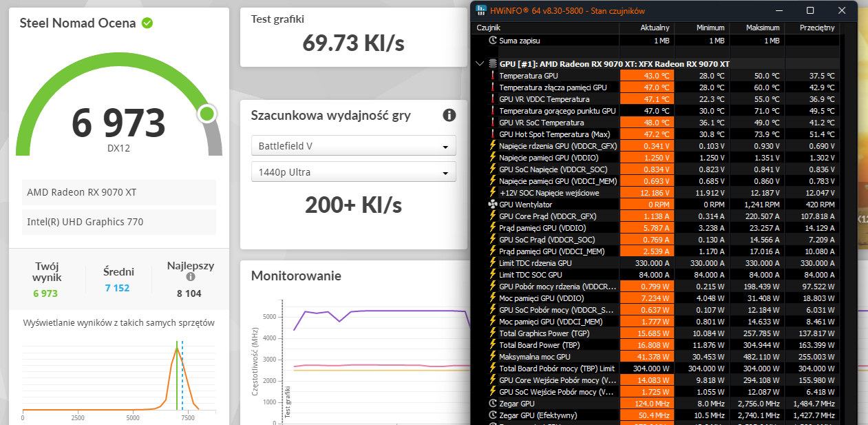Screen dimensions: 868x425
Task: Open info icon next to Szacunkowa wydajność gry
Action: coord(449,115)
